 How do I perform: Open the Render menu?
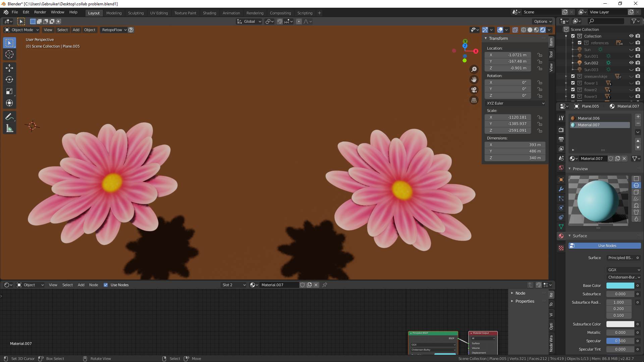pos(40,12)
